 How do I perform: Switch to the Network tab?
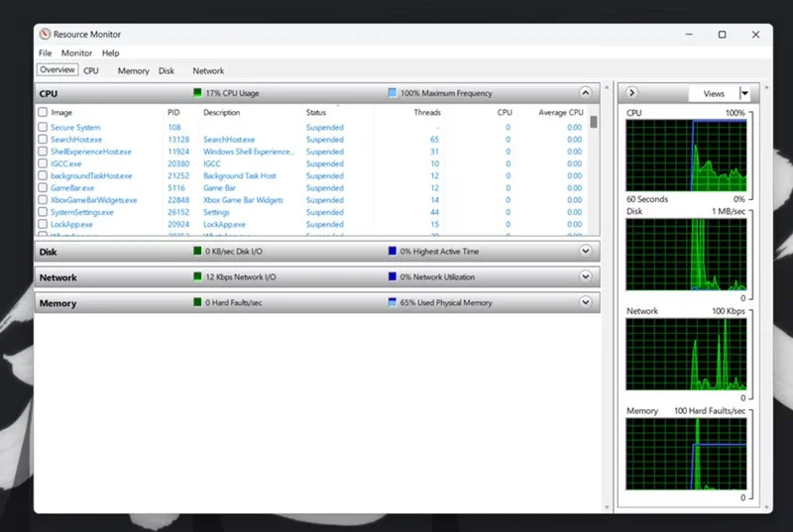point(208,71)
